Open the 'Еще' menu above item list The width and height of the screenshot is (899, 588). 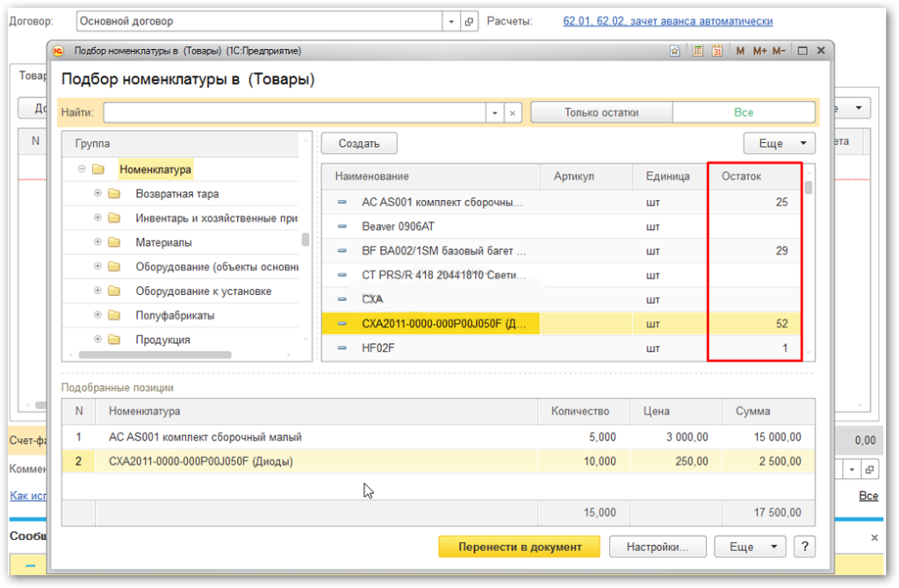click(x=779, y=143)
